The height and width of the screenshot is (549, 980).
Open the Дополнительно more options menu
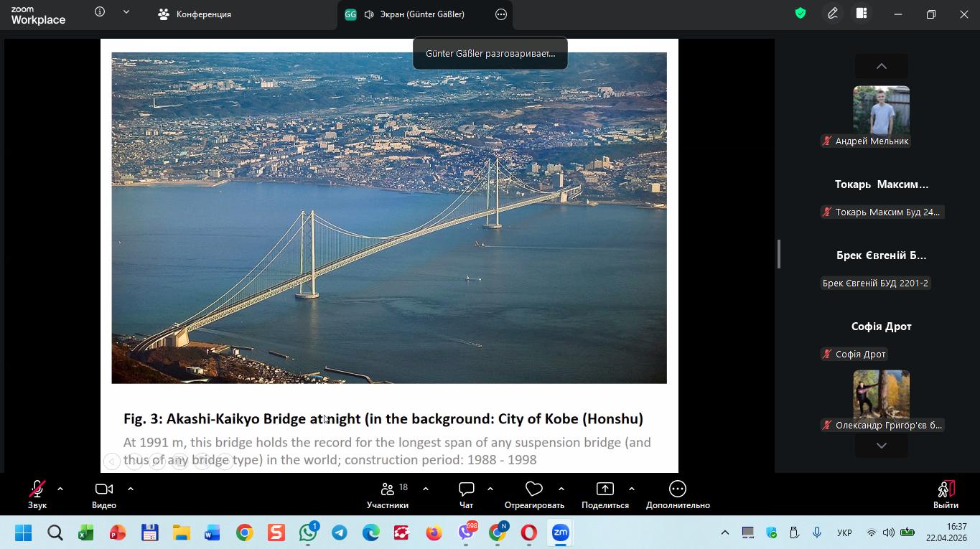pyautogui.click(x=677, y=489)
